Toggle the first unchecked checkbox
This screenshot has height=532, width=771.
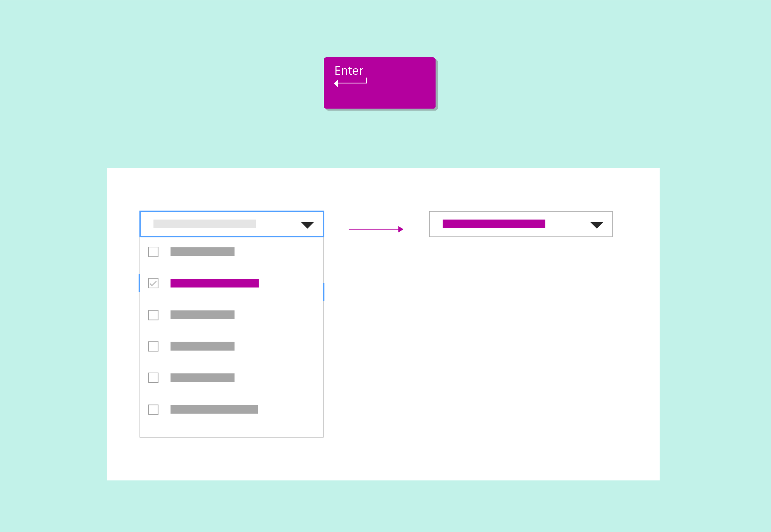point(154,252)
